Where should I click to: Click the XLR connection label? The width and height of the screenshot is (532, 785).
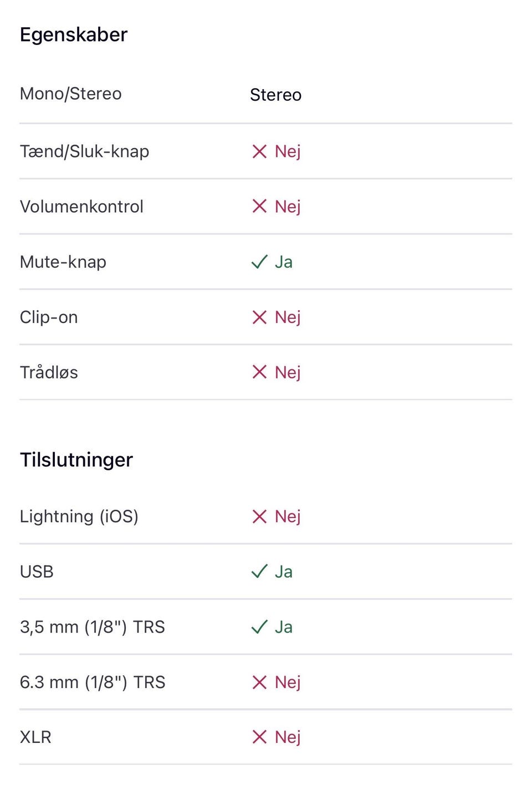(35, 737)
